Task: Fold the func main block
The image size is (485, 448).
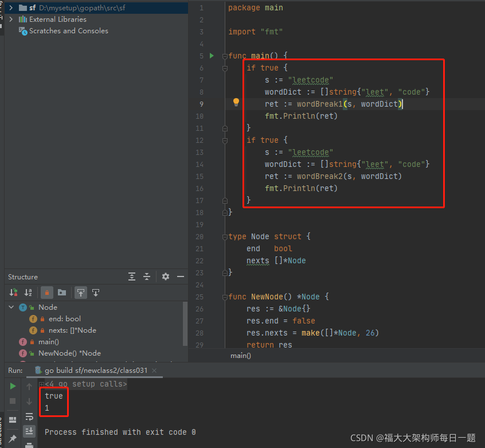Action: [225, 56]
